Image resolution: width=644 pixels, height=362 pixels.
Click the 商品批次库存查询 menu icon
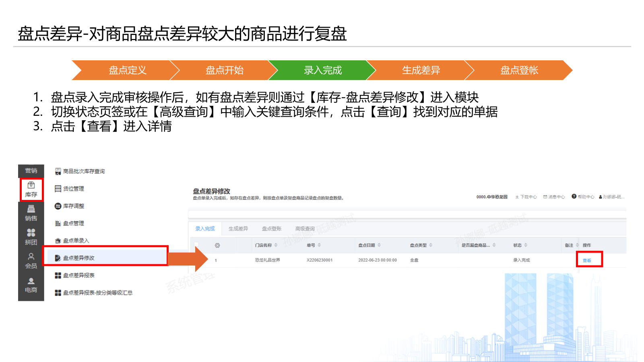point(58,171)
